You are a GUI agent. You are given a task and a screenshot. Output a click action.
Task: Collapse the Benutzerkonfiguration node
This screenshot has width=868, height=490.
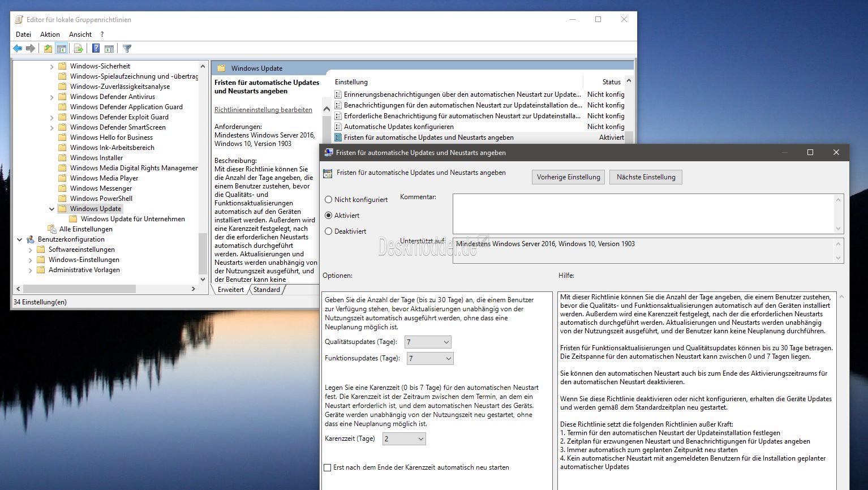tap(20, 239)
